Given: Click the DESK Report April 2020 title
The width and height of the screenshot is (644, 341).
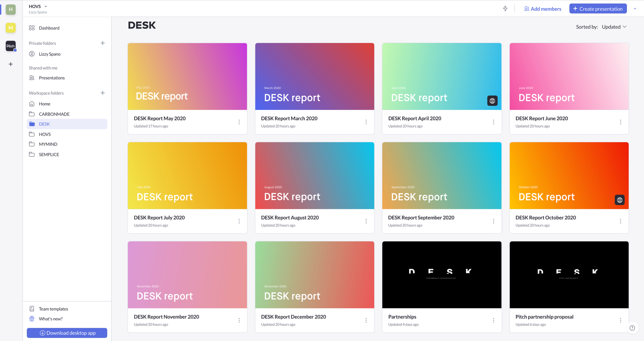Looking at the screenshot, I should [415, 118].
